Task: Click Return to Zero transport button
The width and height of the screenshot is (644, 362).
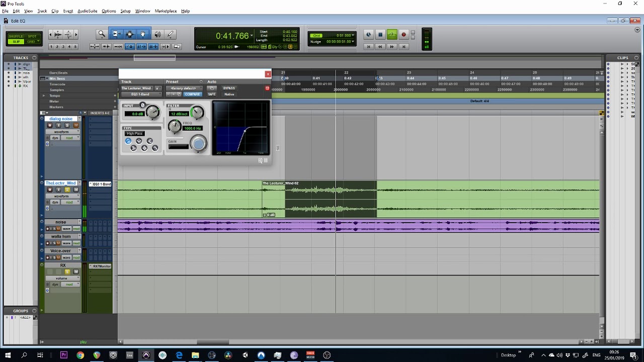Action: tap(368, 47)
